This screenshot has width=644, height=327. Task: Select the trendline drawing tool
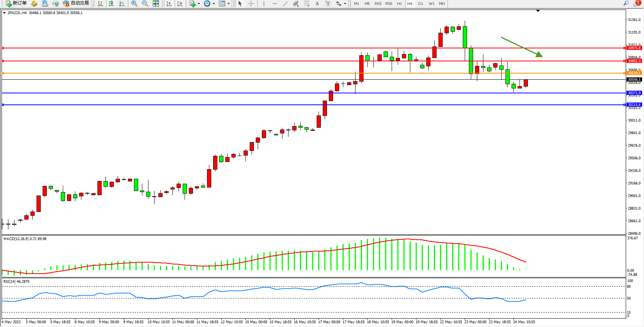(285, 3)
